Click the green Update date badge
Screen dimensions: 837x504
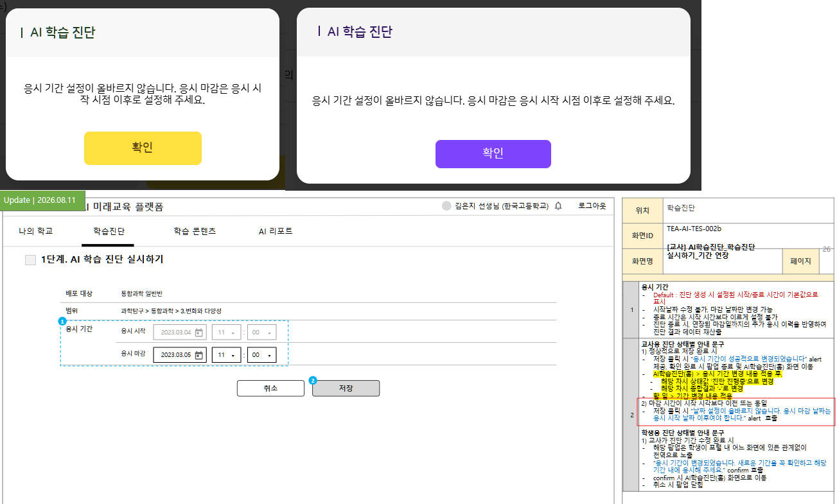pos(40,200)
